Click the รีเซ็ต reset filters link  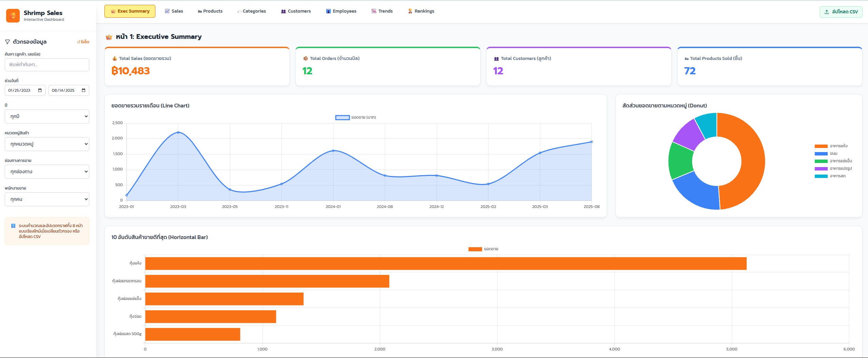pyautogui.click(x=83, y=42)
